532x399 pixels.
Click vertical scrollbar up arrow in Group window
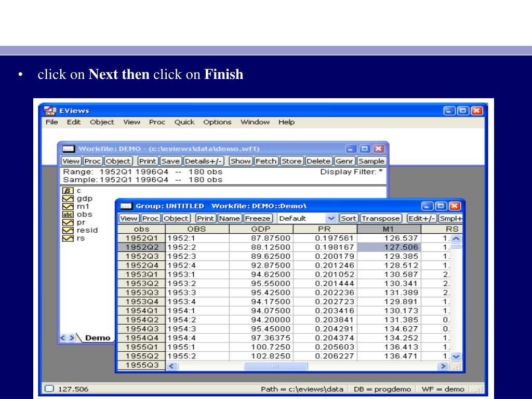pyautogui.click(x=456, y=238)
